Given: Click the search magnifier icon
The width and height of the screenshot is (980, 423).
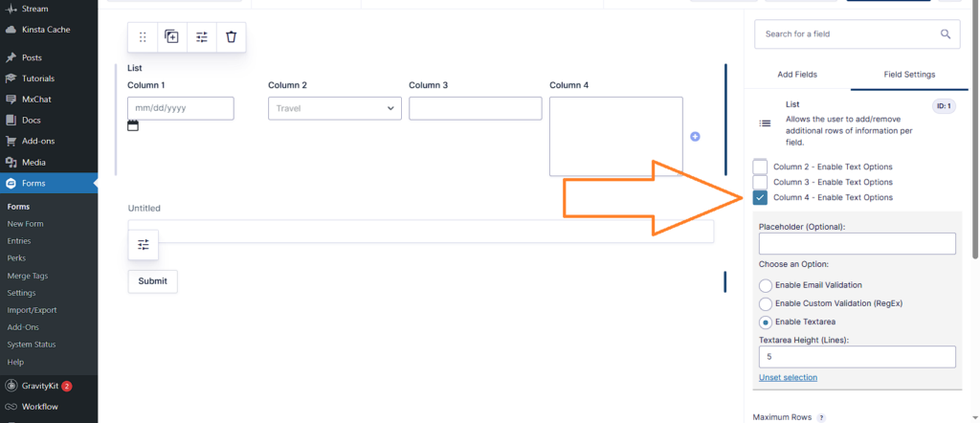Looking at the screenshot, I should tap(946, 33).
